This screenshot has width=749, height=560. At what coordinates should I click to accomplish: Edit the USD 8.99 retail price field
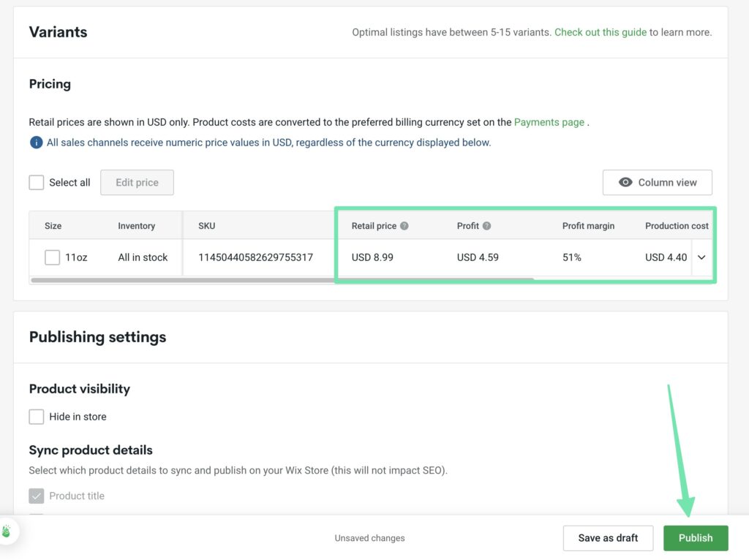372,257
